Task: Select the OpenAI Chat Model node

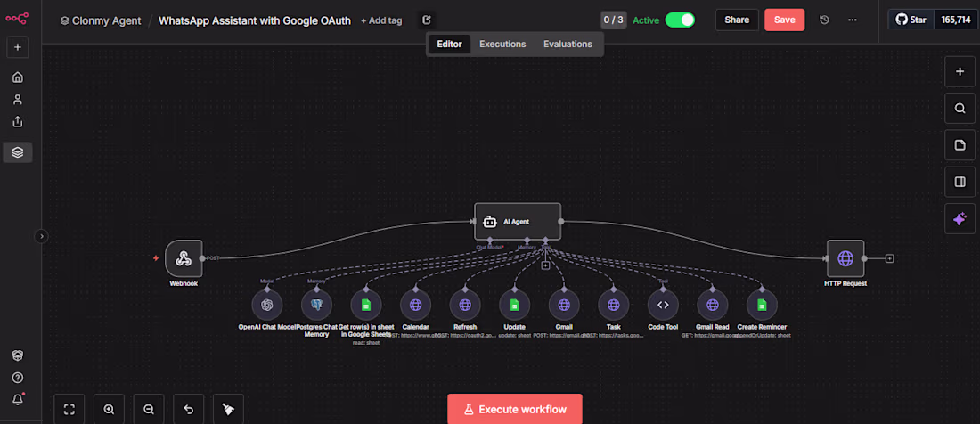Action: point(267,305)
